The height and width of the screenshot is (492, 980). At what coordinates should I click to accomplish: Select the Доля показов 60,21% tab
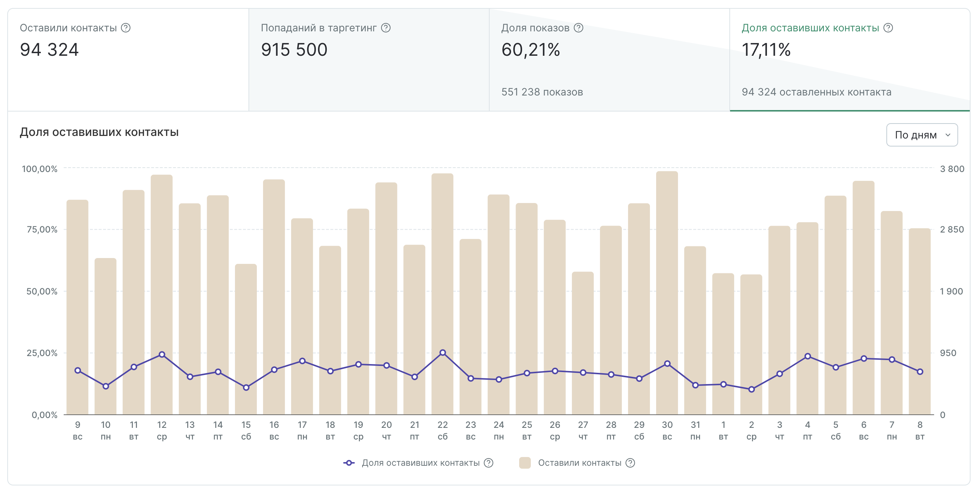click(x=609, y=60)
